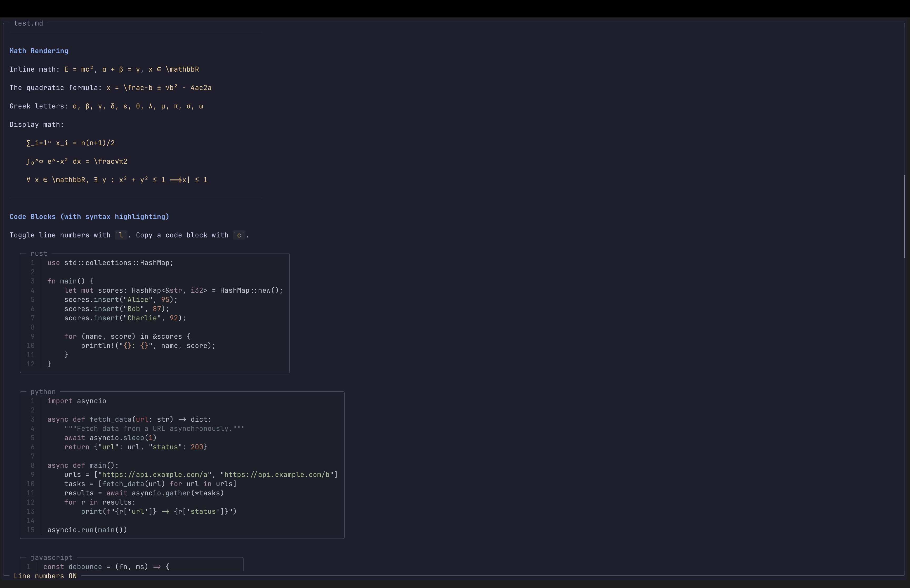The width and height of the screenshot is (910, 588).
Task: Click the for (name, score) loop line
Action: coord(127,336)
